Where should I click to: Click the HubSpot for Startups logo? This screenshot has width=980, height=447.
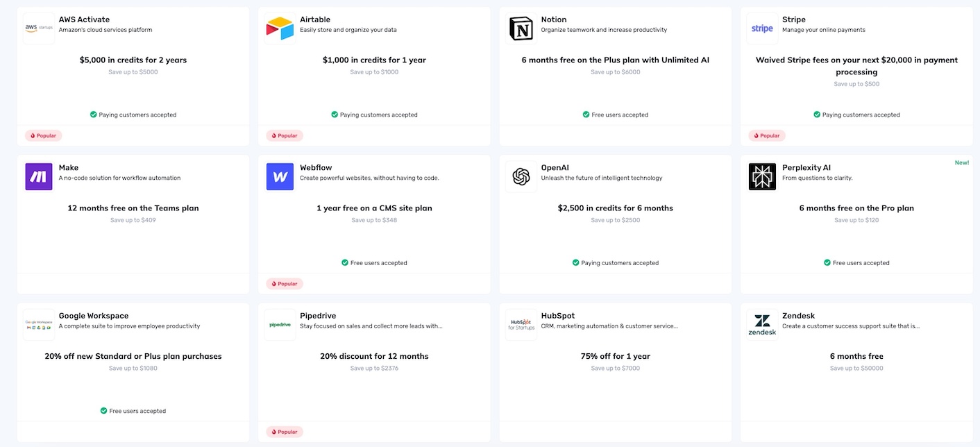pyautogui.click(x=521, y=325)
